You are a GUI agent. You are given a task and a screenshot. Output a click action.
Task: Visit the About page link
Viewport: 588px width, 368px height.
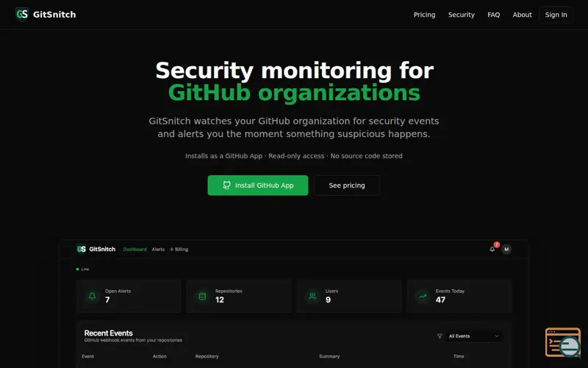point(522,15)
